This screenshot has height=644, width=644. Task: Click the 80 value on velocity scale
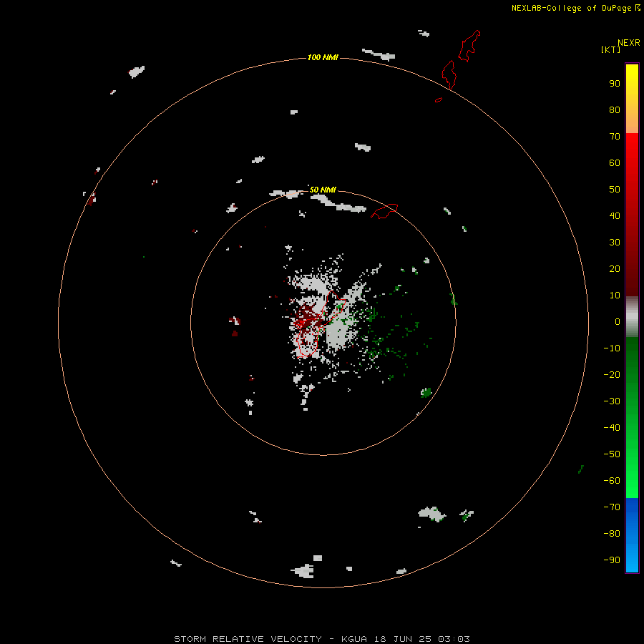tap(615, 109)
